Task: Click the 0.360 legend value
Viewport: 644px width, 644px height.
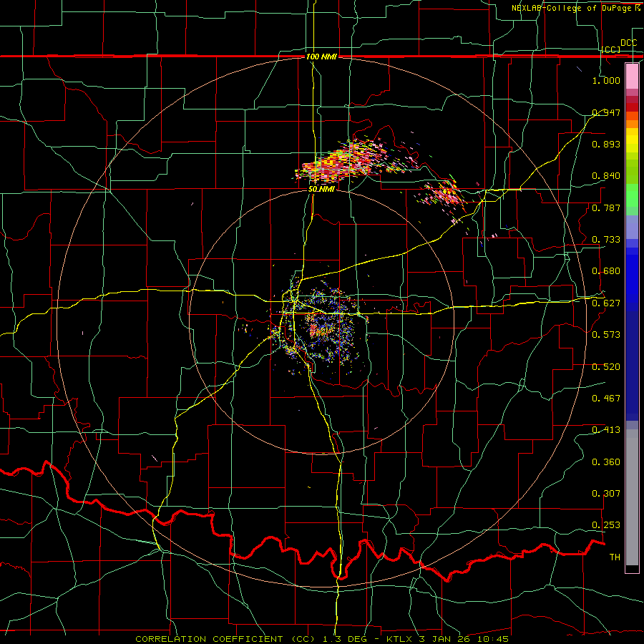Action: click(x=606, y=462)
